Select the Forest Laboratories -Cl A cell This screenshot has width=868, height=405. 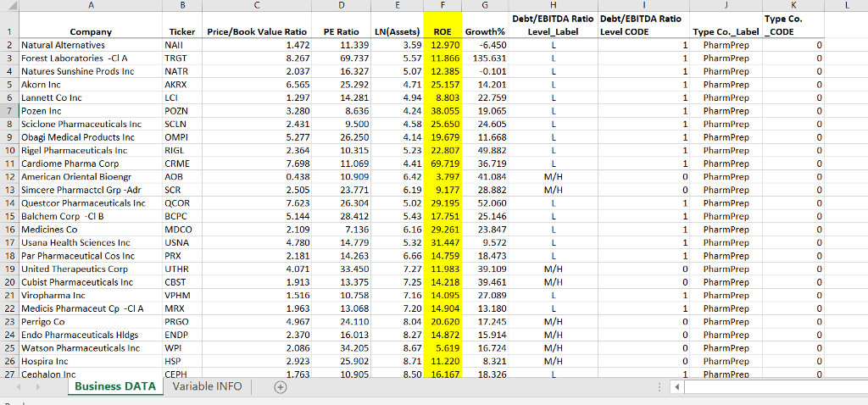coord(91,58)
